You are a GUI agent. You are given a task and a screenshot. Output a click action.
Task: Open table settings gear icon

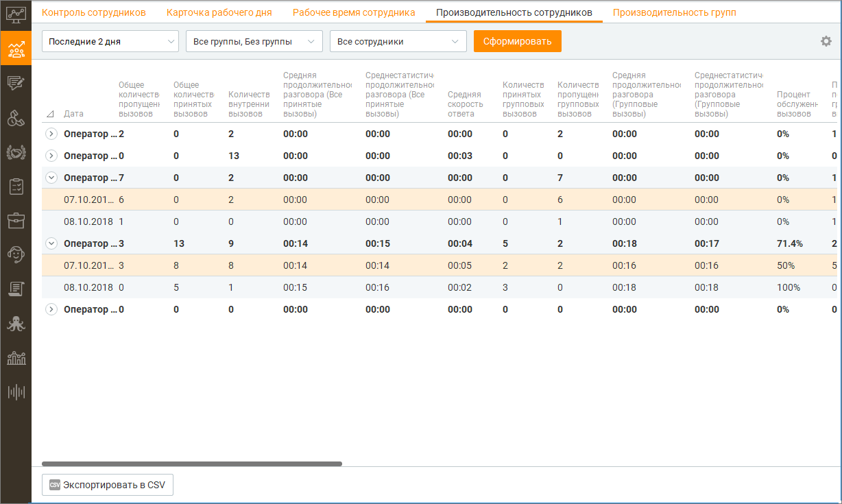click(826, 41)
